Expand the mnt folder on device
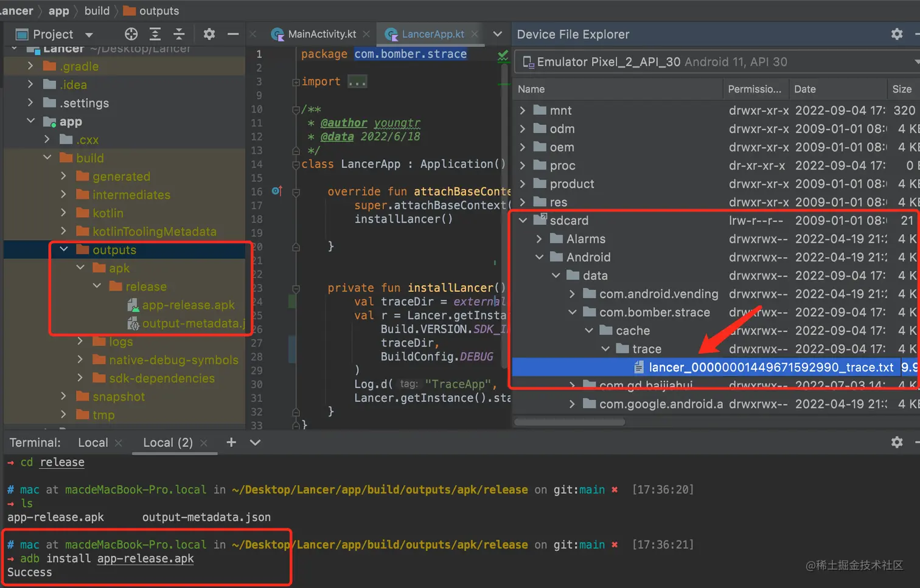Screen dimensions: 920x588 coord(523,111)
